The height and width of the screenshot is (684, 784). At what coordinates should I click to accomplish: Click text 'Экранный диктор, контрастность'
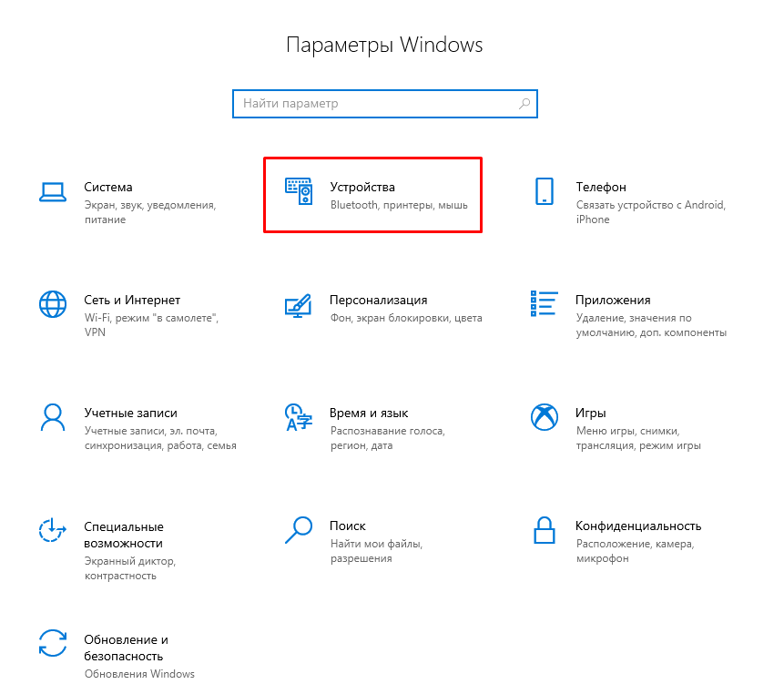point(130,568)
